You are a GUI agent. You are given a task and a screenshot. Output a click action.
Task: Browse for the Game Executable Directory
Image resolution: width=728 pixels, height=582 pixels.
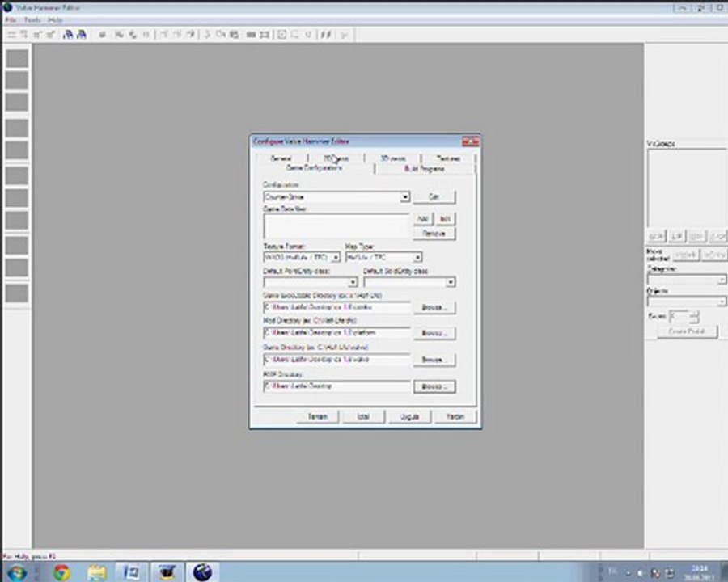pos(434,307)
